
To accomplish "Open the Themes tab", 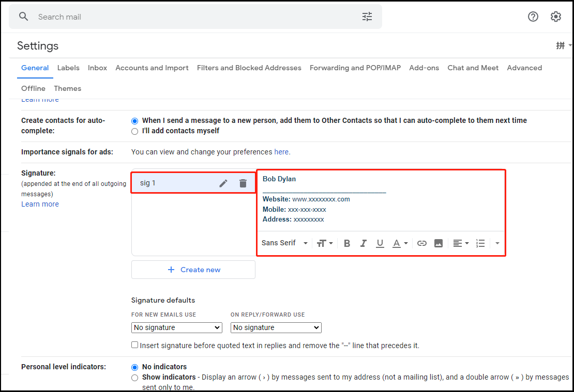I will tap(67, 88).
